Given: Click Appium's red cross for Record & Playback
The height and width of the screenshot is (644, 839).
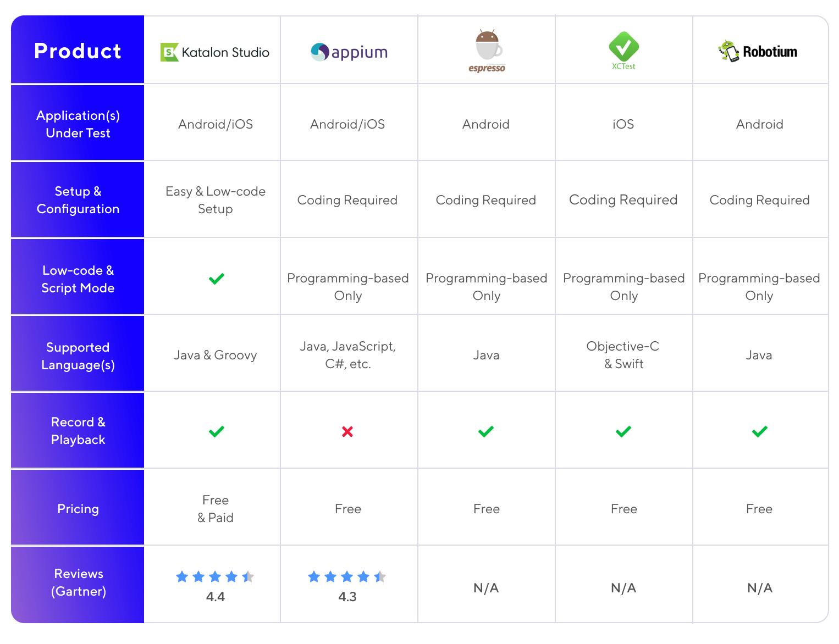Looking at the screenshot, I should coord(347,432).
